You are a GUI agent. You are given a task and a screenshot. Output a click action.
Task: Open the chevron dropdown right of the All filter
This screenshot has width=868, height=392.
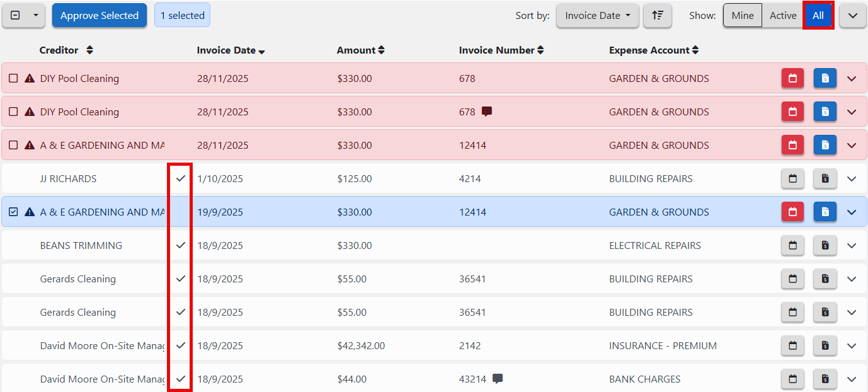[853, 16]
